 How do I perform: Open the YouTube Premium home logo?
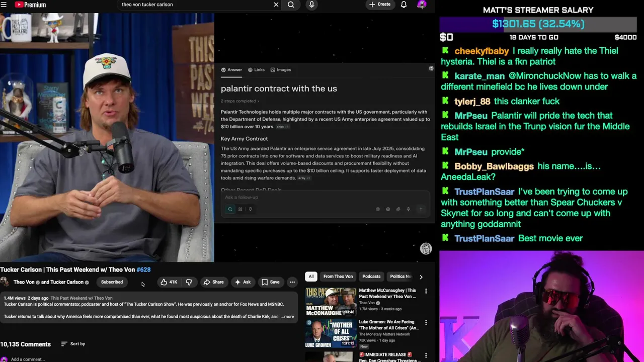coord(31,5)
